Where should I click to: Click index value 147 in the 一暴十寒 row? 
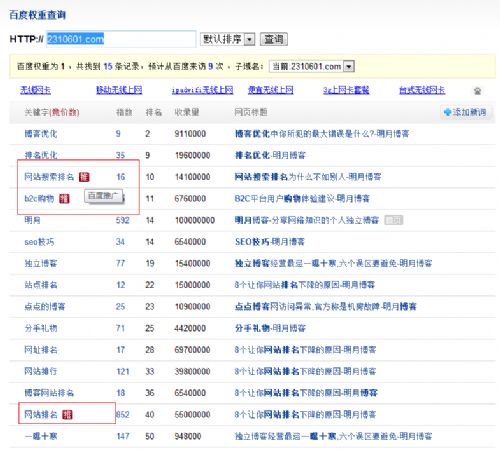click(x=123, y=436)
